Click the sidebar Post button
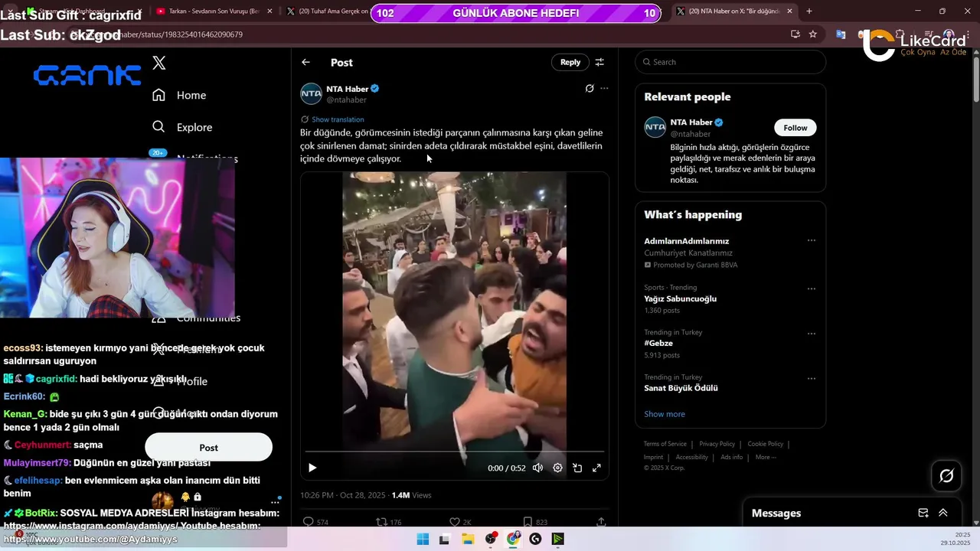 pos(208,448)
